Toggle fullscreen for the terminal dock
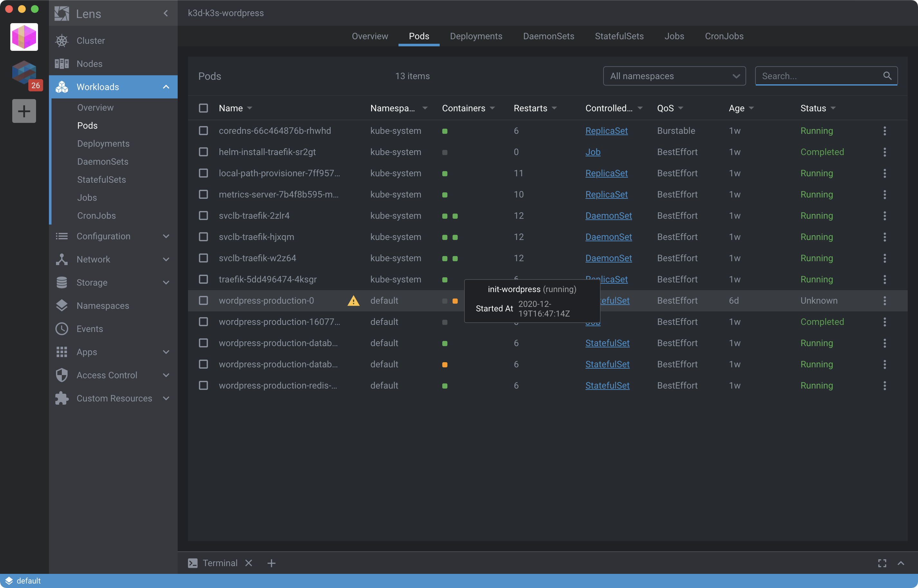Viewport: 918px width, 588px height. [882, 563]
